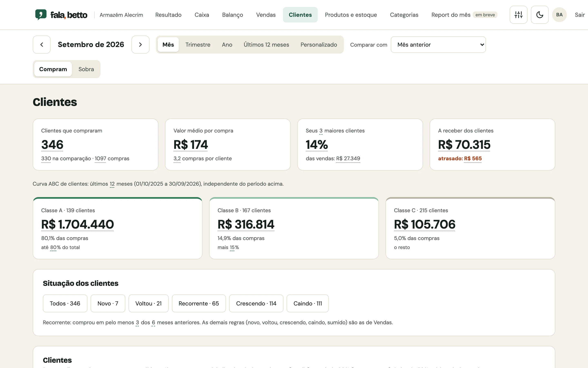Select the Ano period option
588x368 pixels.
[x=227, y=45]
